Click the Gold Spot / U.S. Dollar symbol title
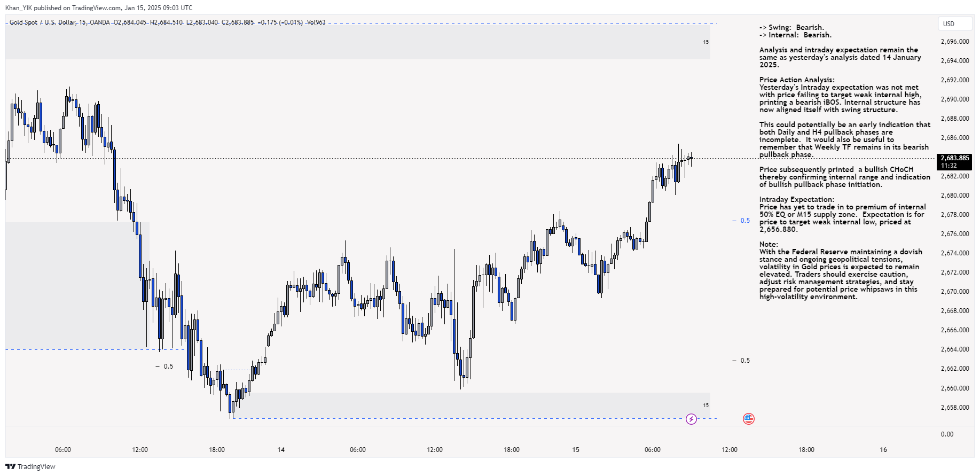This screenshot has width=980, height=476. tap(43, 22)
